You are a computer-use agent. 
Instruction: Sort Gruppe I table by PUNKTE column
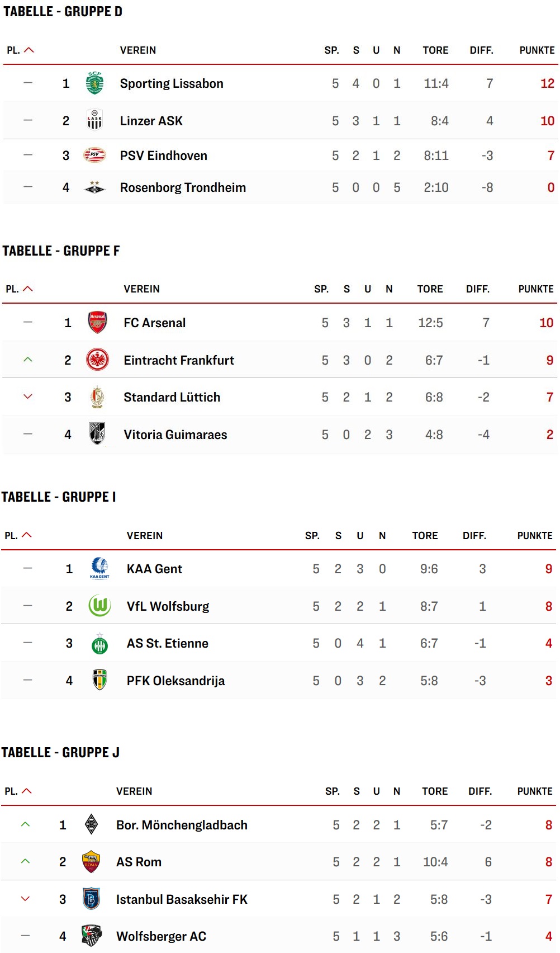tap(535, 536)
